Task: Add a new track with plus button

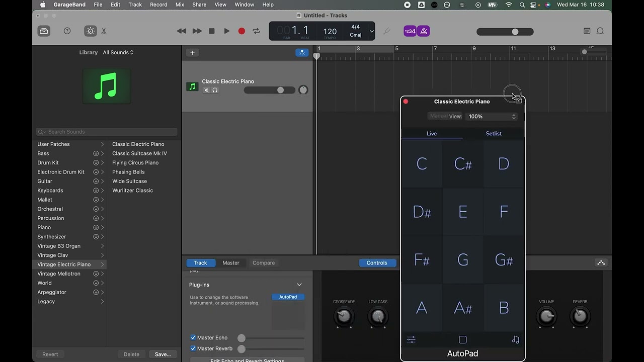Action: (x=192, y=53)
